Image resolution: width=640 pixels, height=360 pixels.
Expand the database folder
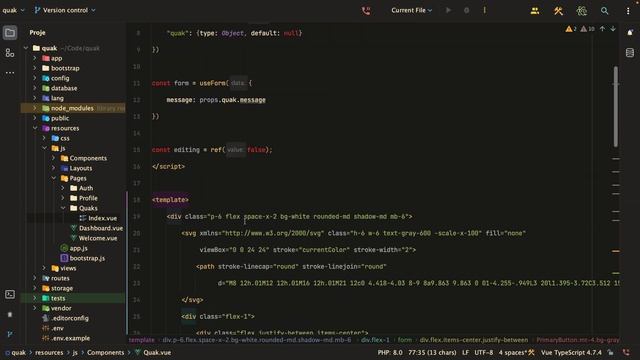point(35,88)
